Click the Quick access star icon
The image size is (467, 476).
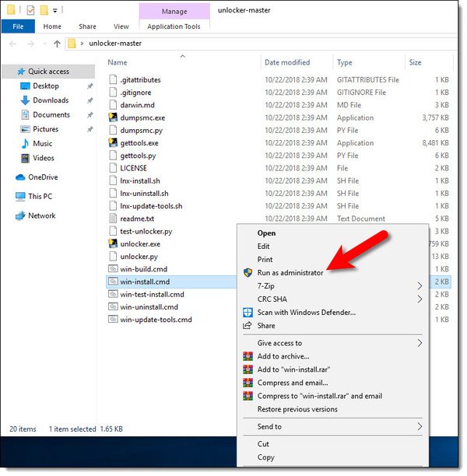[x=21, y=72]
